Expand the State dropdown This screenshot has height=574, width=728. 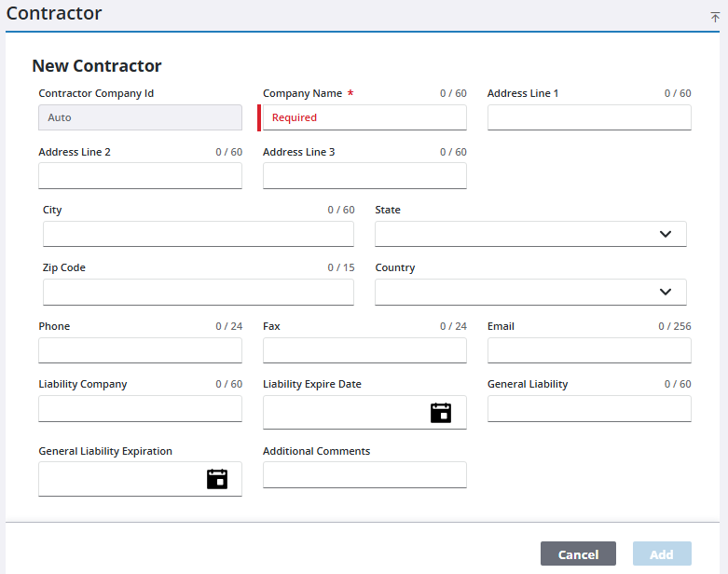point(665,234)
